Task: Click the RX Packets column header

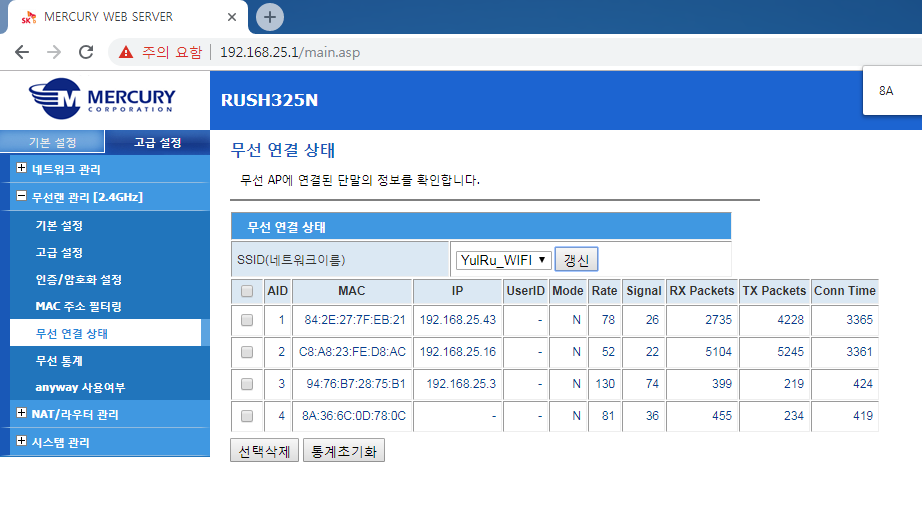Action: [702, 291]
